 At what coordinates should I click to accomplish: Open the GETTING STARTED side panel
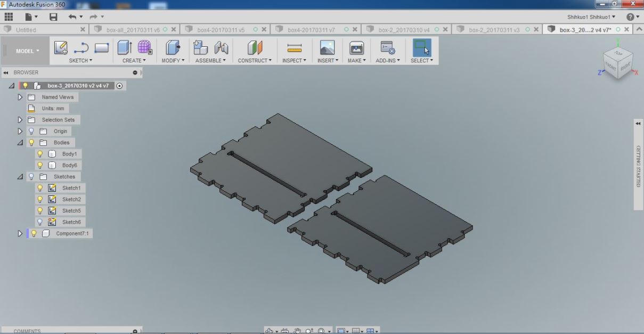638,165
